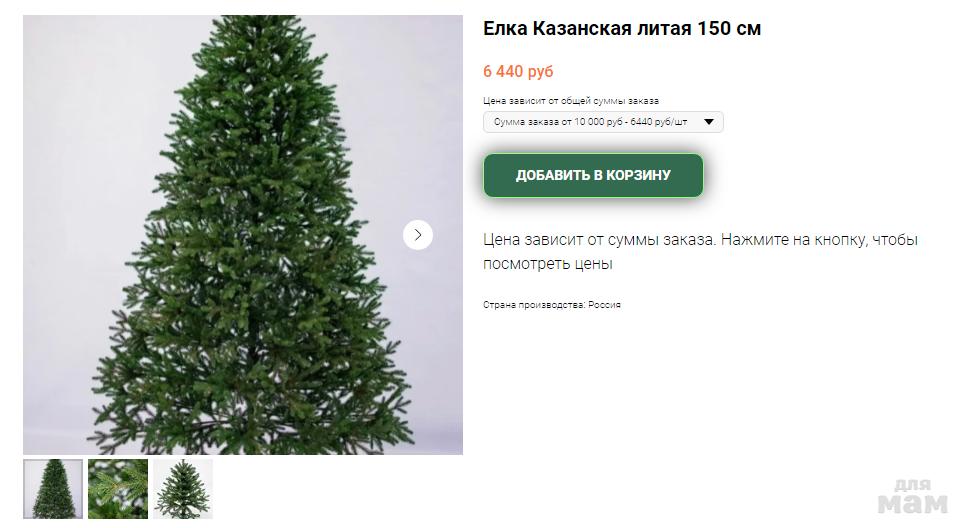Click the black dropdown triangle icon

click(x=709, y=122)
